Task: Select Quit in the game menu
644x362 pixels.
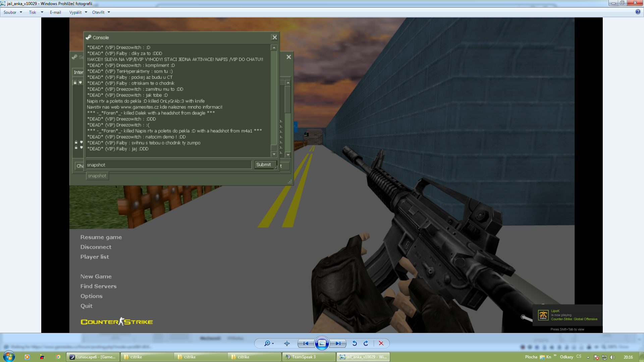Action: (x=86, y=306)
